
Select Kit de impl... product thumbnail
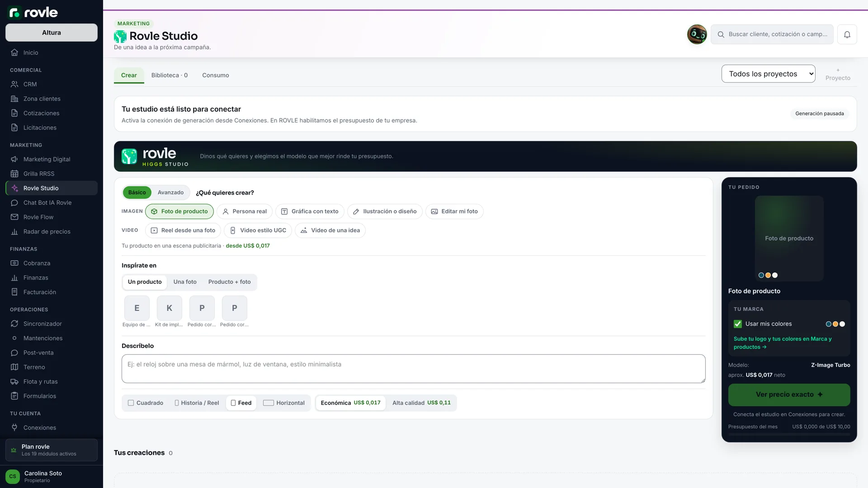pos(169,312)
